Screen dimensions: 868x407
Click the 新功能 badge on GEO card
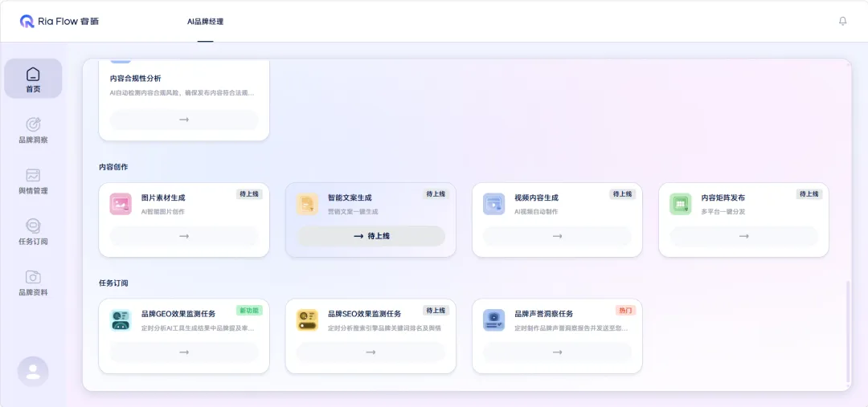coord(249,311)
